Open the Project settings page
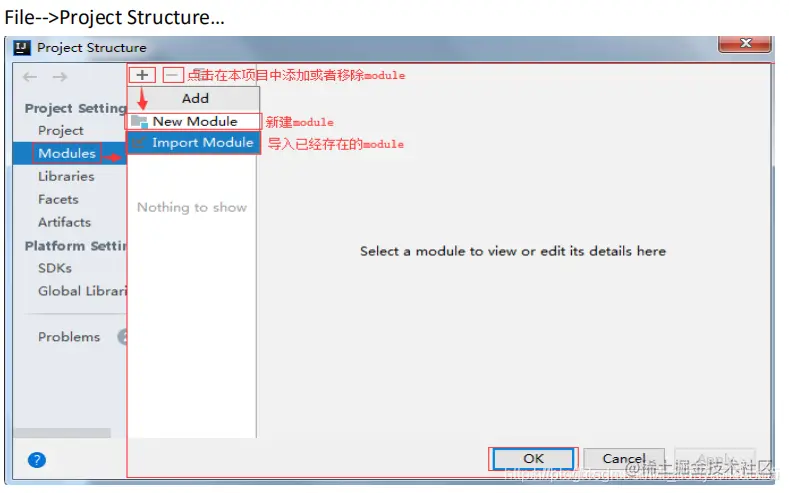Screen dimensions: 789x493 tap(61, 131)
